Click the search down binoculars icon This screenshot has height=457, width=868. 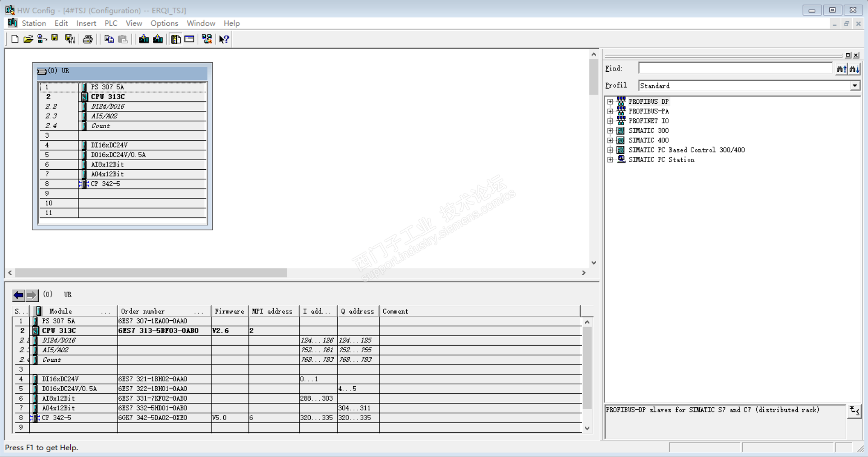pyautogui.click(x=854, y=69)
